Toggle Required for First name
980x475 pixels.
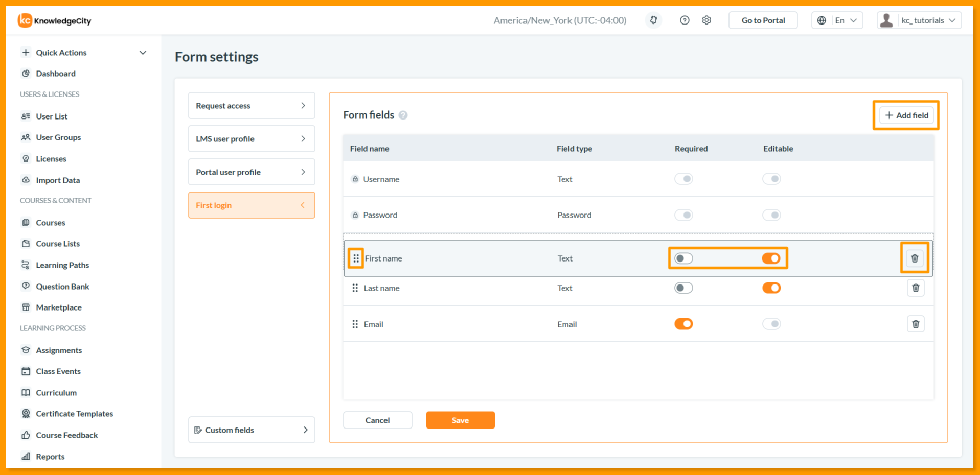683,258
